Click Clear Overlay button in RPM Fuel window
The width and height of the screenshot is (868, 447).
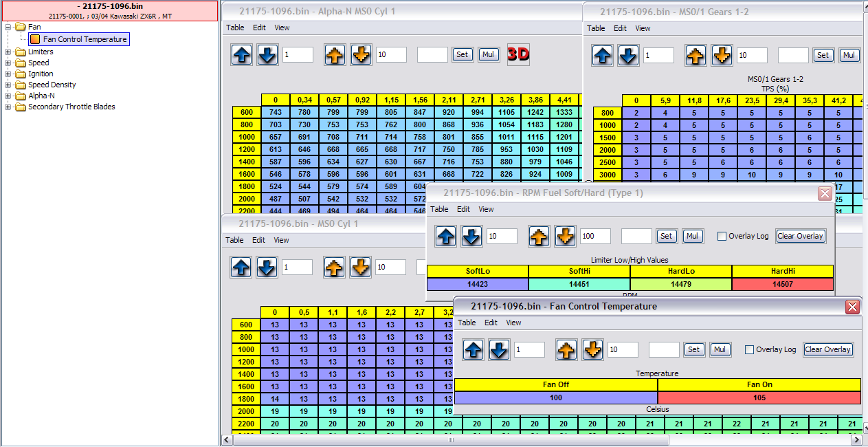pos(800,236)
